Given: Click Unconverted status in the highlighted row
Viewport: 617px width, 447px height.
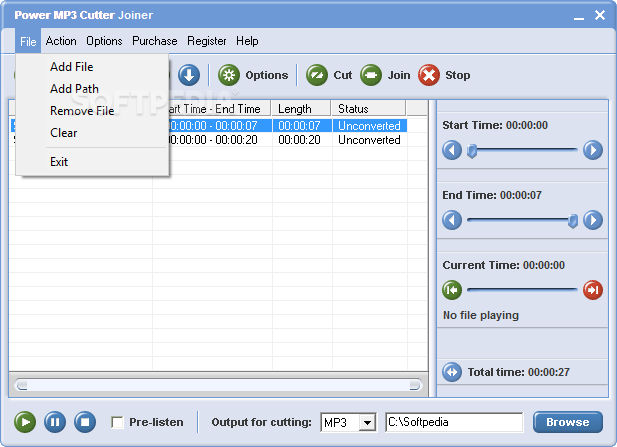Looking at the screenshot, I should click(x=369, y=126).
